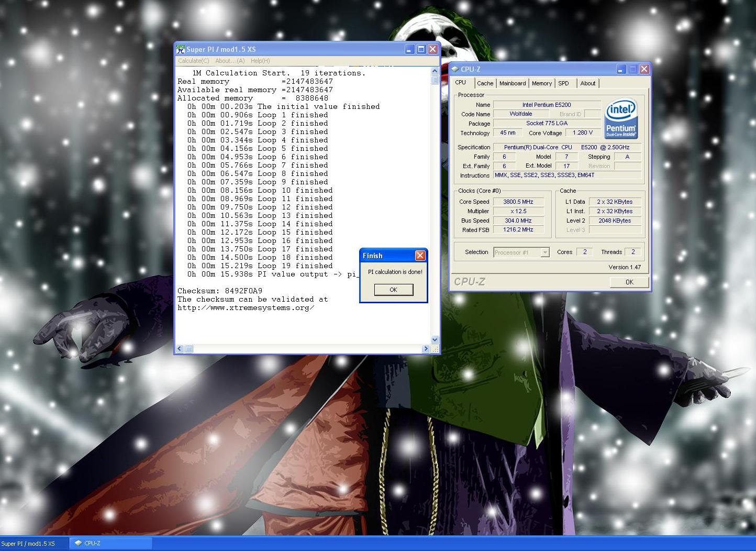Image resolution: width=756 pixels, height=551 pixels.
Task: Click the Bus Speed value 304.0 MHz
Action: click(518, 221)
